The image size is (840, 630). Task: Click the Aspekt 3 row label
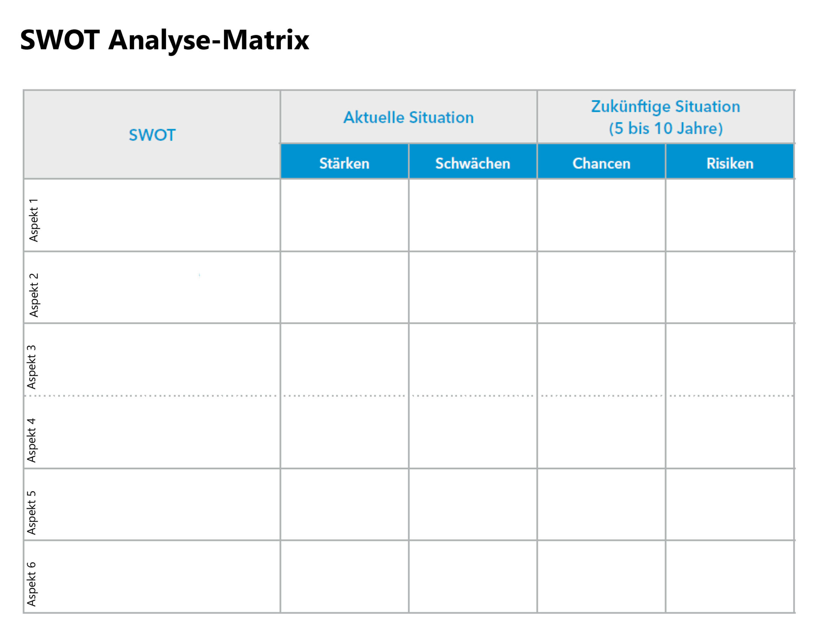31,367
